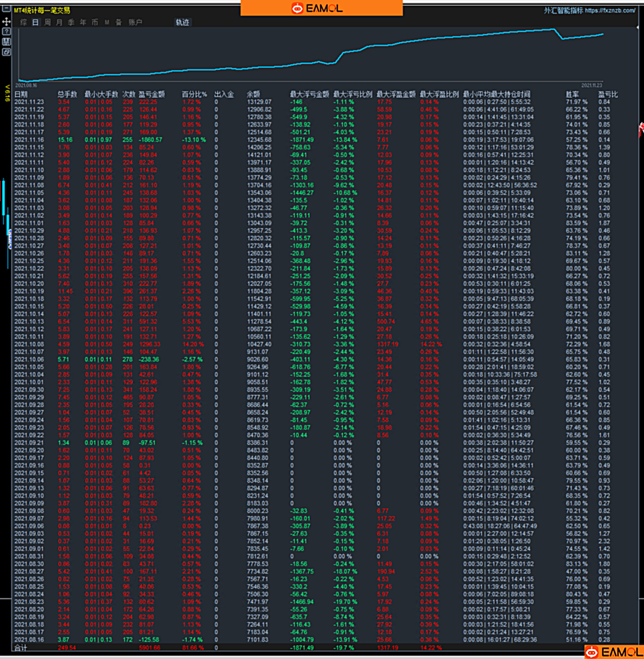
Task: Click the 胜率 win rate column header
Action: pos(572,94)
